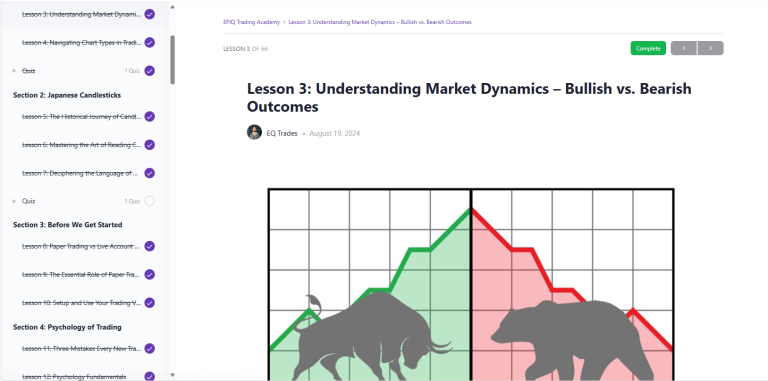Open Lesson 10 Setup and Use Your Trading
Screen dimensions: 768x381
pos(81,303)
